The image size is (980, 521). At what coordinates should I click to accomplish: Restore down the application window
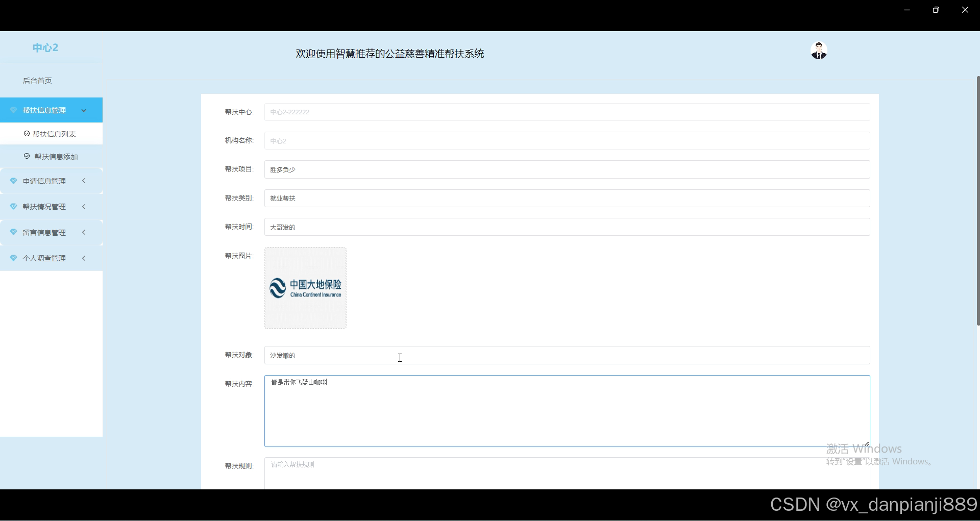[x=936, y=10]
